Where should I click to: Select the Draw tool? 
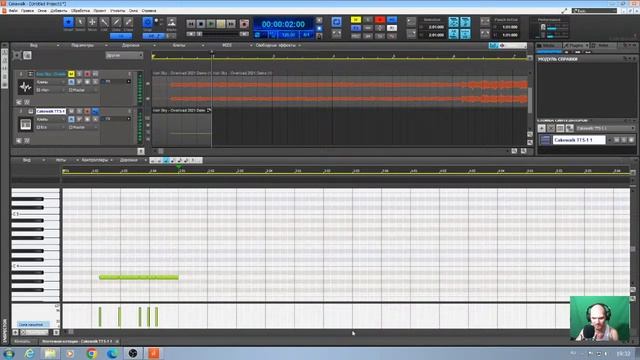point(116,22)
